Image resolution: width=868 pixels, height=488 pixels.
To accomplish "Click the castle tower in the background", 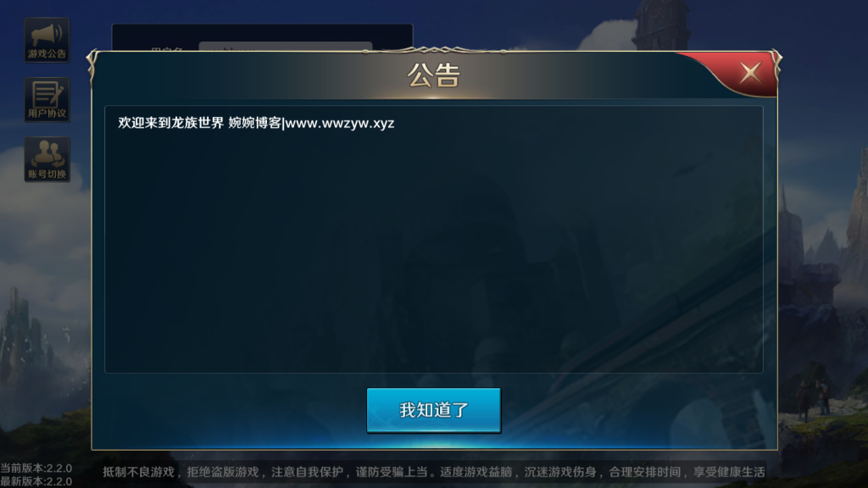I will (x=659, y=23).
